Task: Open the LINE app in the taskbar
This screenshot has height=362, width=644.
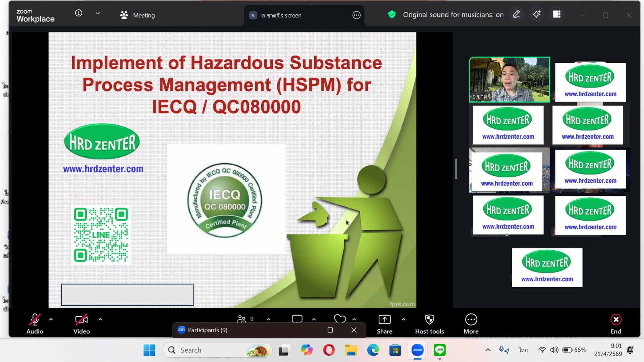Action: (x=439, y=350)
